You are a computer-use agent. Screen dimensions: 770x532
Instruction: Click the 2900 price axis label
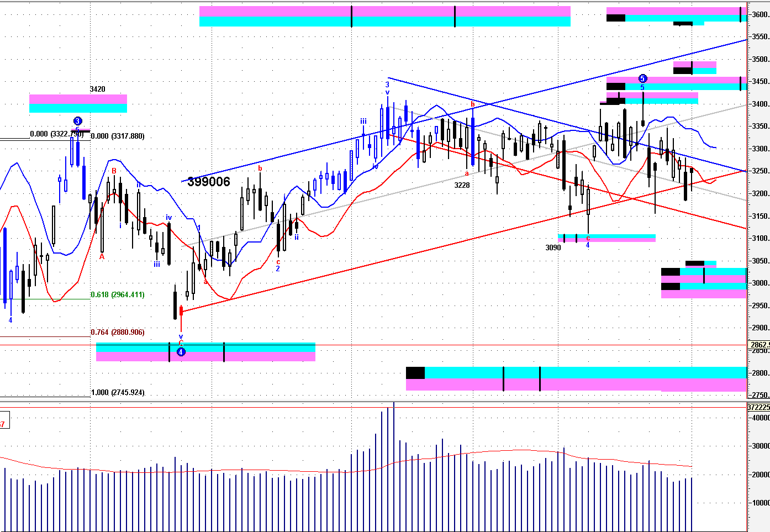[x=761, y=328]
